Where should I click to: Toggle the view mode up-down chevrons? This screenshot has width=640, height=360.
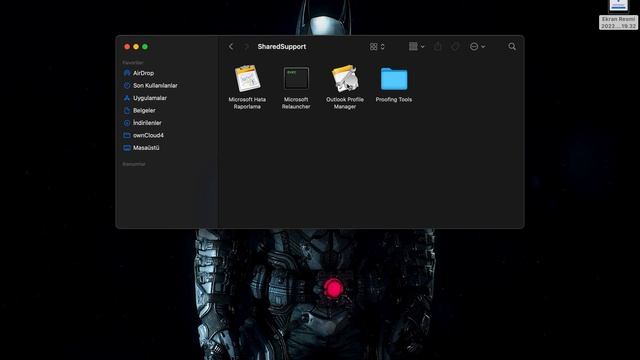[382, 47]
